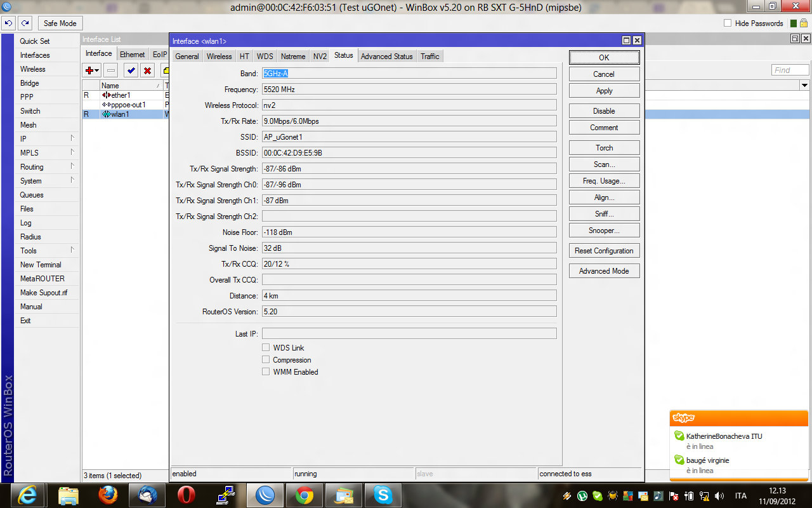Viewport: 812px width, 508px height.
Task: Click the OK button
Action: [604, 57]
